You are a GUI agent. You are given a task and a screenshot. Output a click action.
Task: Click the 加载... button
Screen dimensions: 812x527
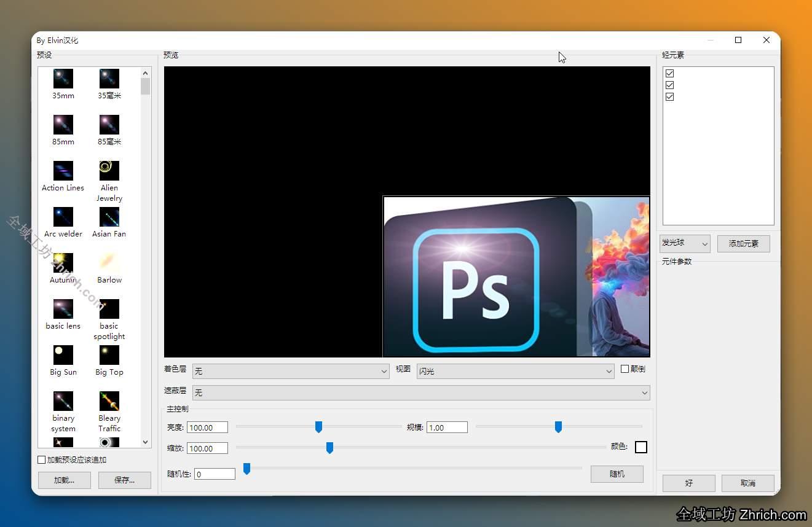pos(64,480)
